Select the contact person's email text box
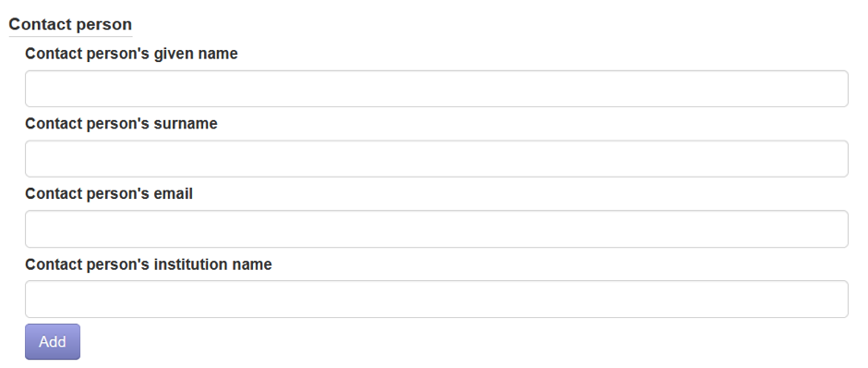This screenshot has width=868, height=368. click(x=436, y=229)
